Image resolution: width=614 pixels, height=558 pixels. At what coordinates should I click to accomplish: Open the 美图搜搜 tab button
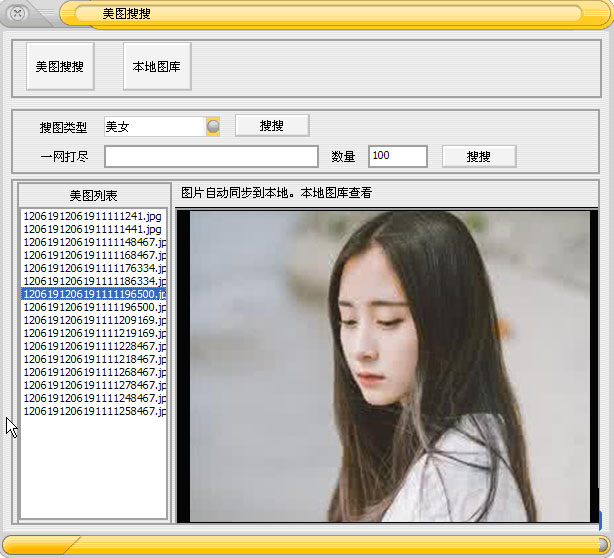(60, 67)
